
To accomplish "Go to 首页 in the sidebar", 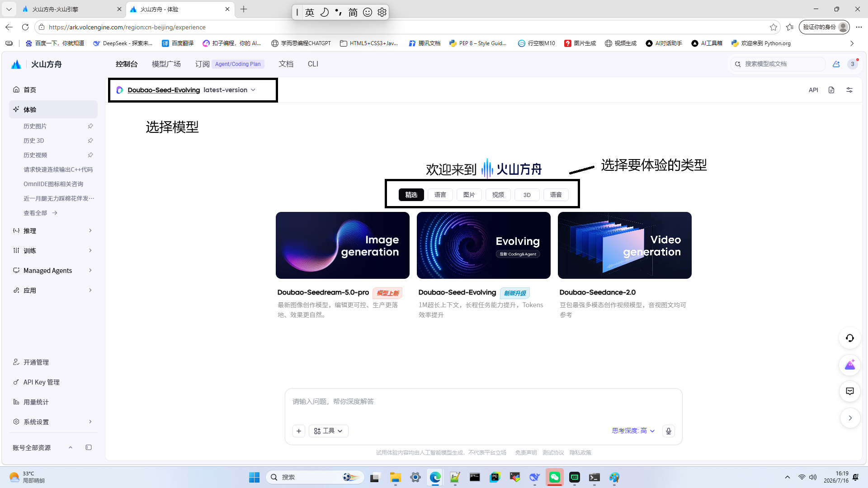I will tap(53, 89).
